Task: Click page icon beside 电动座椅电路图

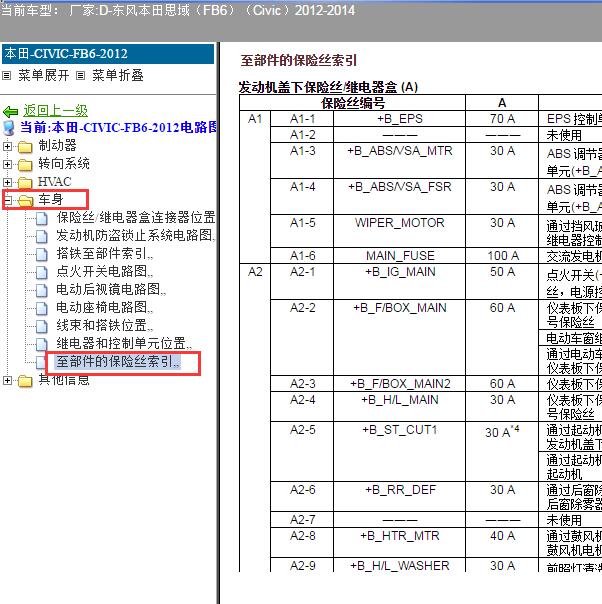Action: click(x=42, y=309)
